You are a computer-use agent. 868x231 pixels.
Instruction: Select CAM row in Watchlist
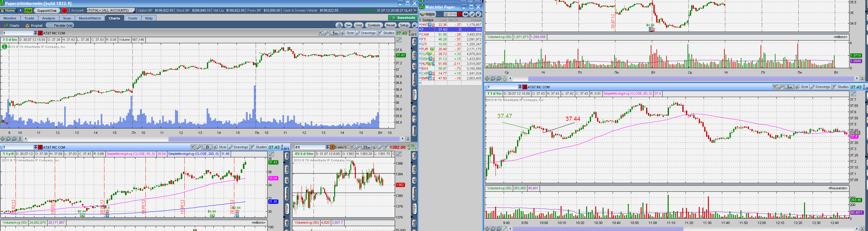click(450, 34)
